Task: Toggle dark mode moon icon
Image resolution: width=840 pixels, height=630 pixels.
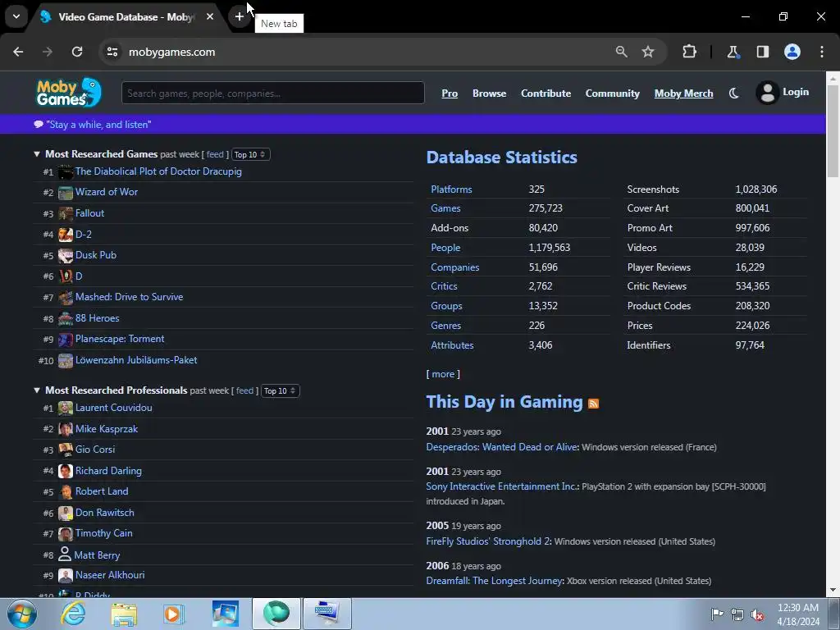Action: (734, 94)
